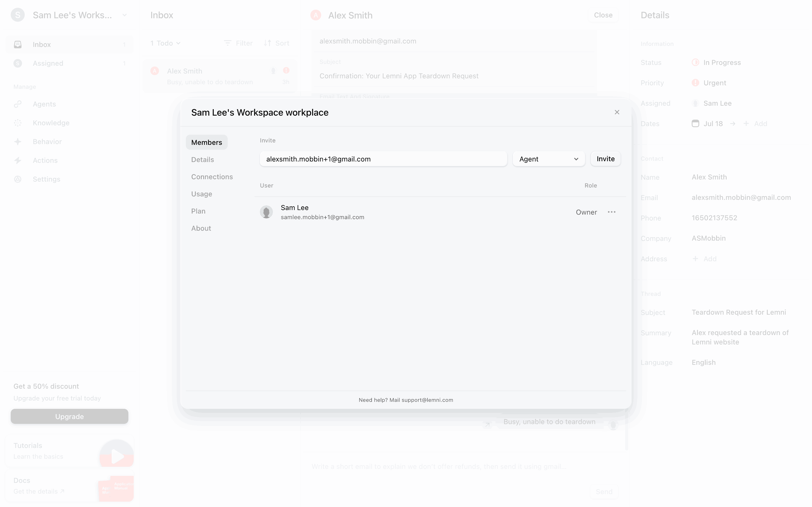Viewport: 812px width, 507px height.
Task: Click the Settings gear icon in sidebar
Action: point(18,179)
